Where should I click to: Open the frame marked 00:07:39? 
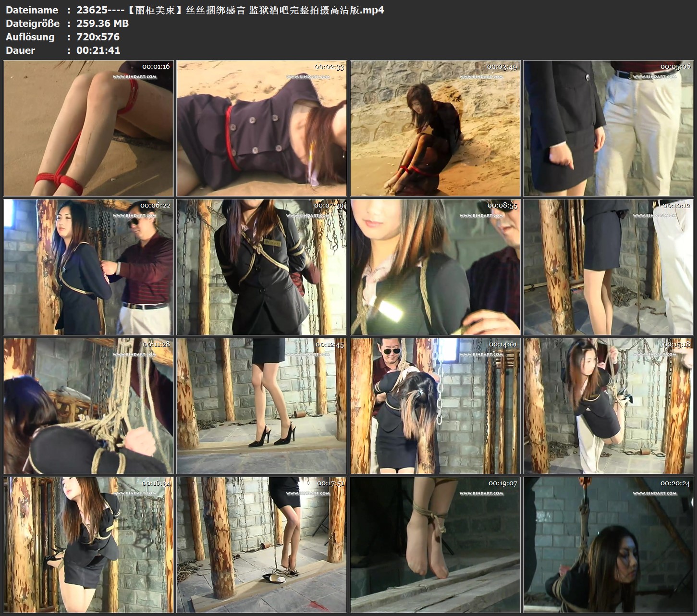[262, 267]
